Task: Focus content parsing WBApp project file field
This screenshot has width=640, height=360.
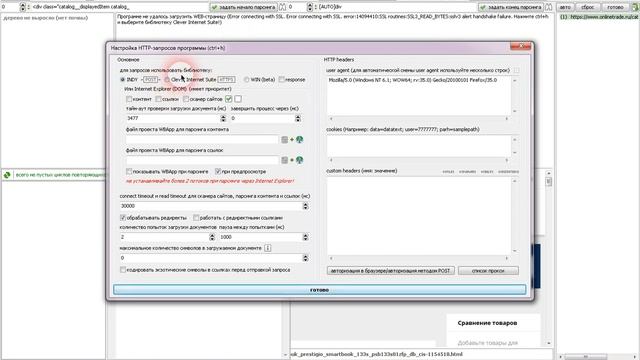Action: [x=202, y=140]
